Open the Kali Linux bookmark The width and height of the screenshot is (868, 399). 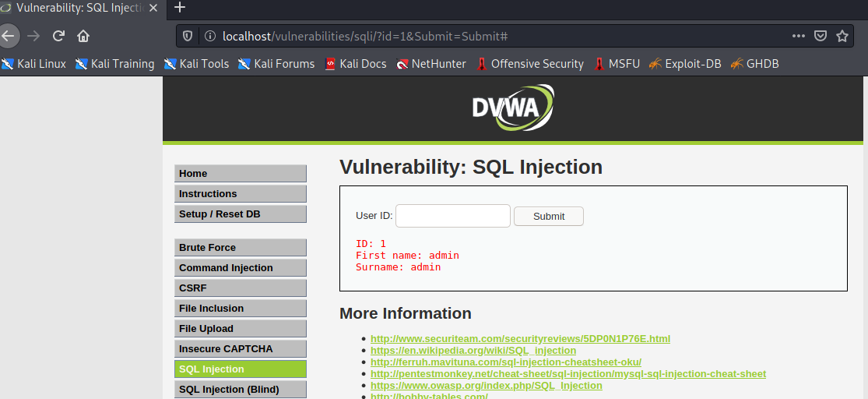pyautogui.click(x=33, y=64)
